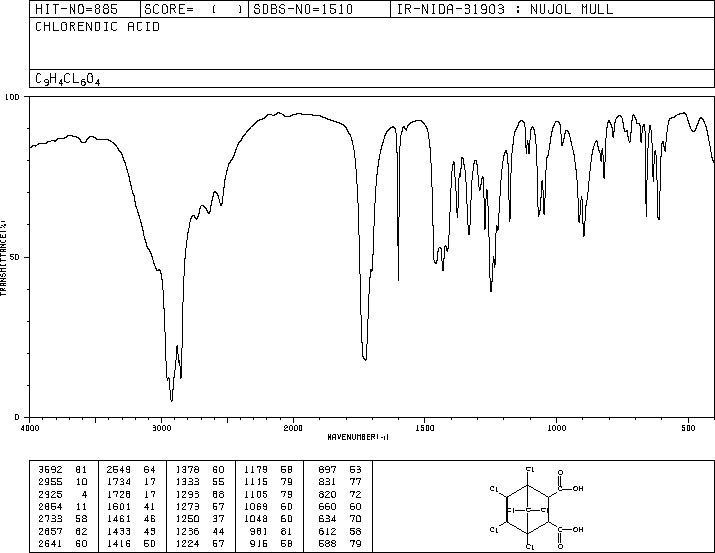Image resolution: width=715 pixels, height=553 pixels.
Task: Click the 3000 tick label on x-axis
Action: coord(161,428)
